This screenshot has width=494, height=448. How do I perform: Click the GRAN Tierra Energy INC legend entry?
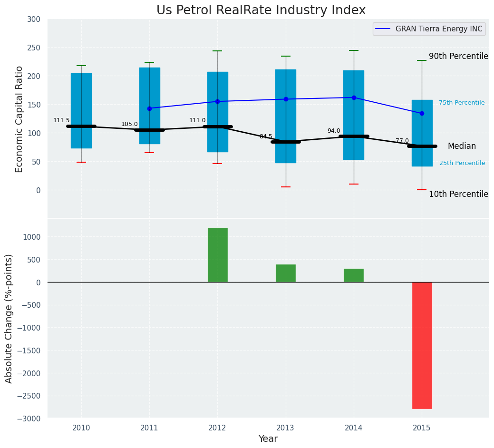[438, 29]
